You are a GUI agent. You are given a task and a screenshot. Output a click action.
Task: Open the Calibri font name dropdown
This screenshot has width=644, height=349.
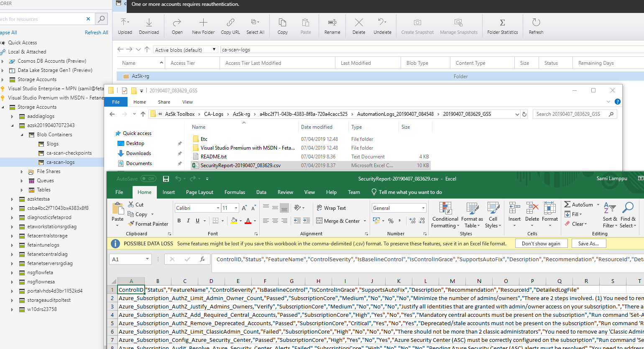218,208
